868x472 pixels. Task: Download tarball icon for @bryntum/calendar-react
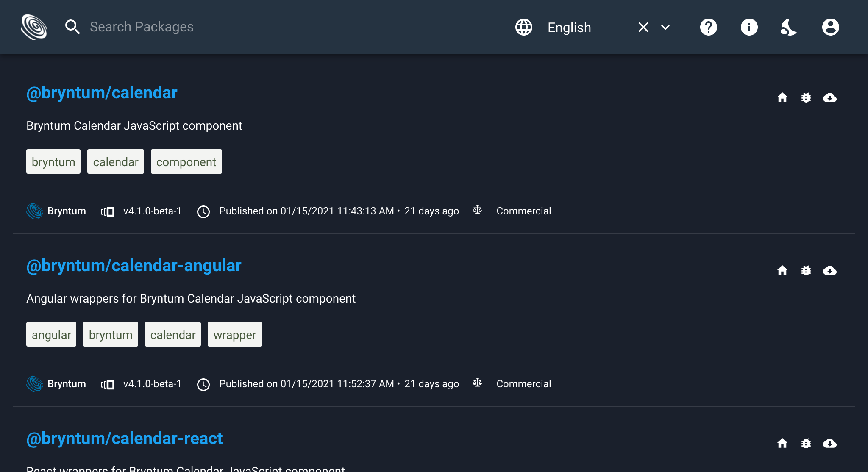[830, 444]
